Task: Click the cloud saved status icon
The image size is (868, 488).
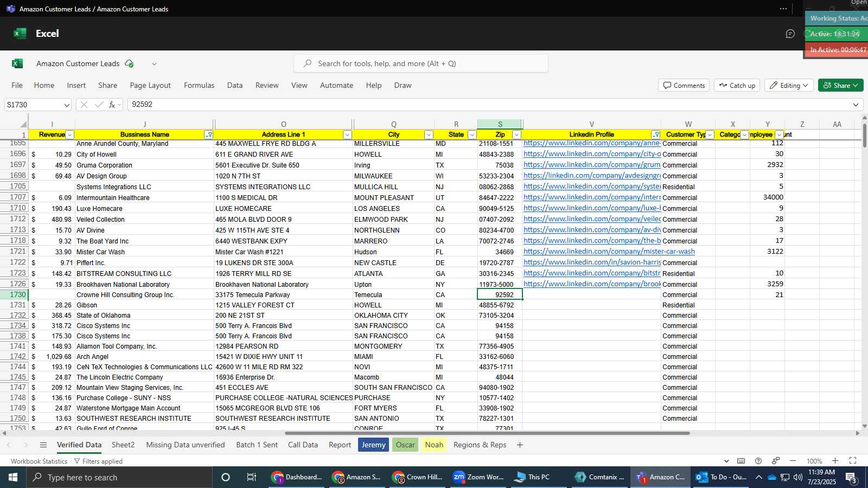Action: click(129, 63)
